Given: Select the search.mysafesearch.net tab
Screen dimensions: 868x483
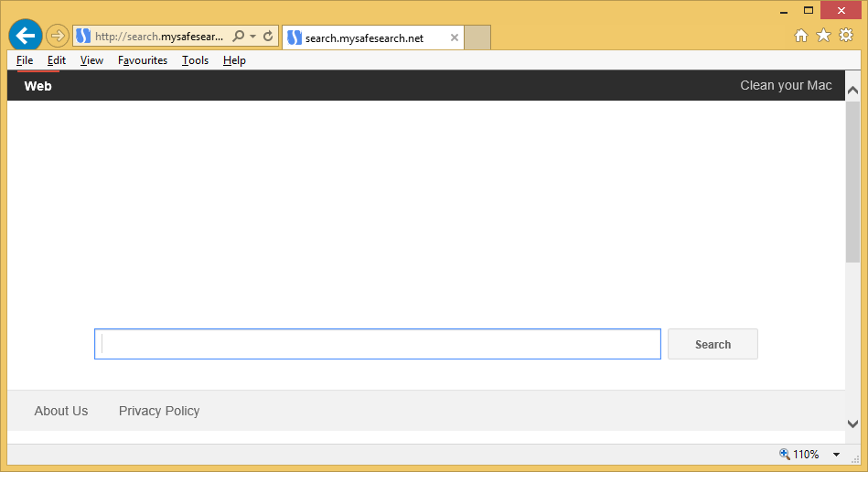Looking at the screenshot, I should (x=373, y=38).
